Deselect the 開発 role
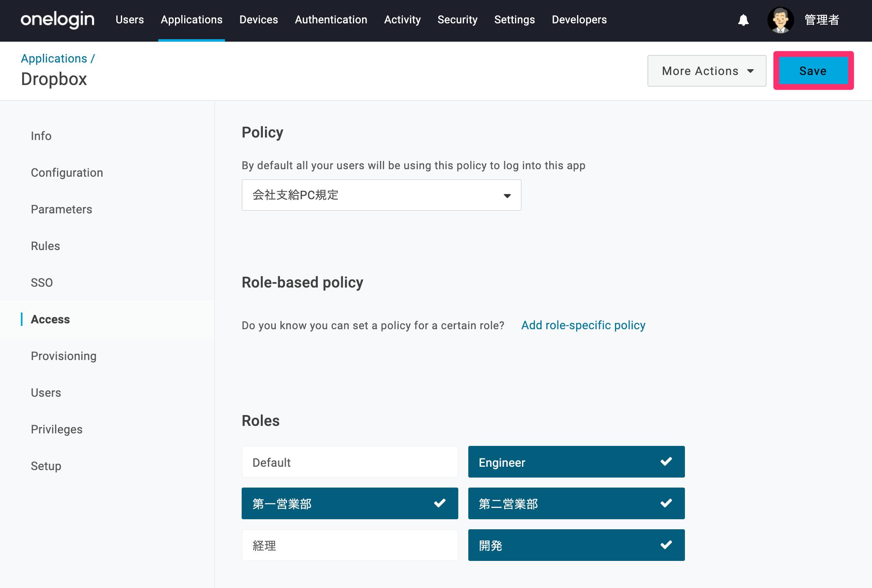 (x=576, y=545)
